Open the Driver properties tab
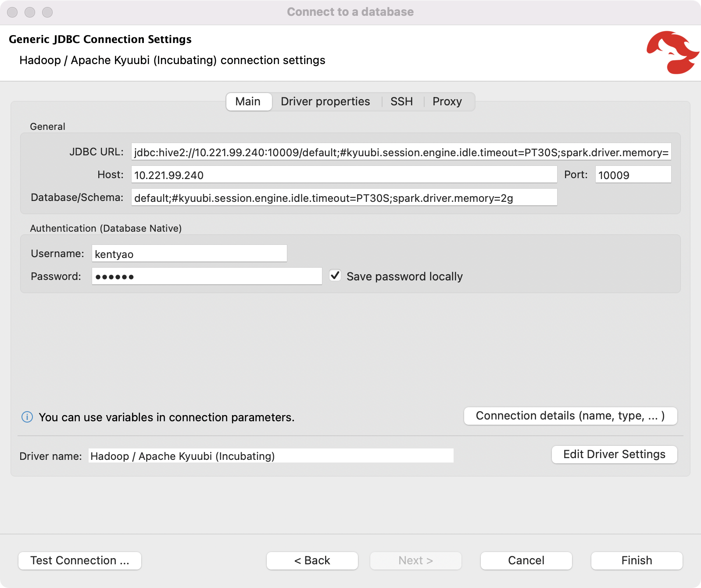The height and width of the screenshot is (588, 701). [325, 101]
